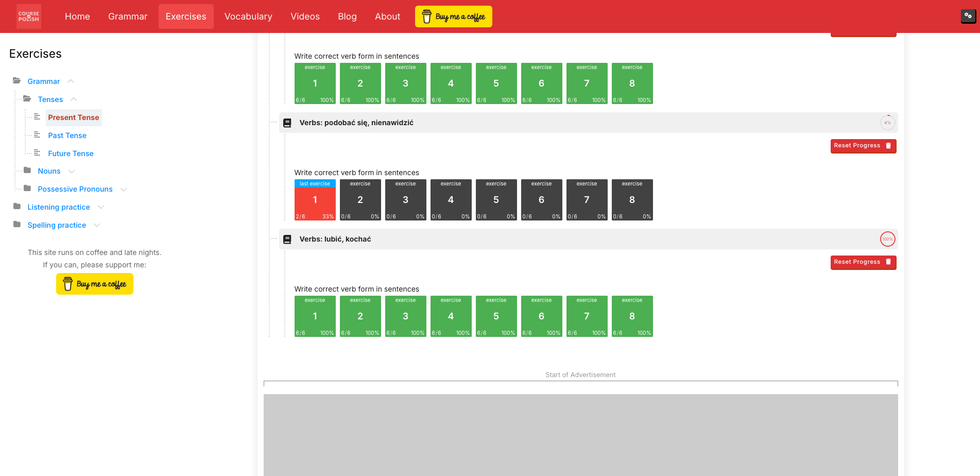The height and width of the screenshot is (476, 980).
Task: Resume the red last exercise 1 tile
Action: tap(315, 200)
